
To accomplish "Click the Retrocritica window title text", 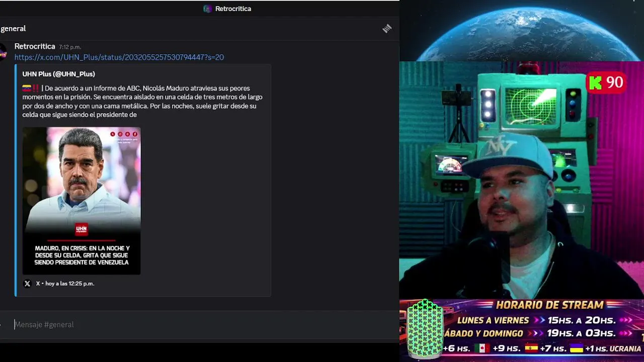I will [x=233, y=9].
